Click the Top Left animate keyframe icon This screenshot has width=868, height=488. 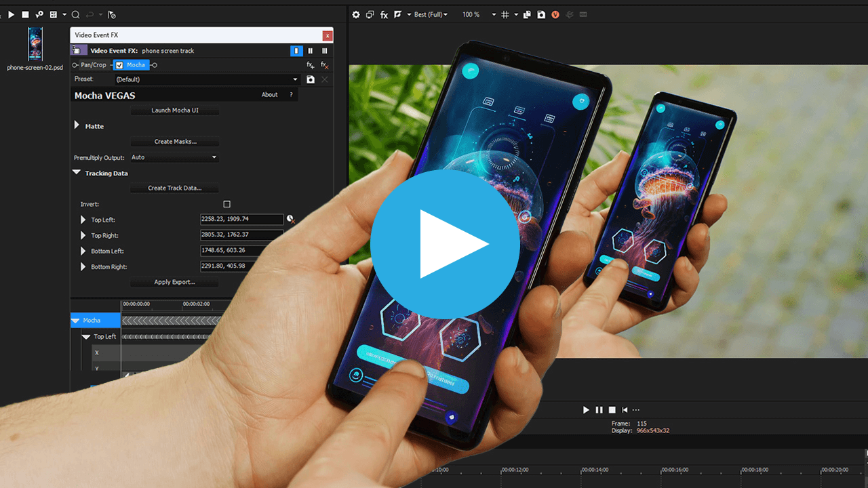click(x=290, y=219)
